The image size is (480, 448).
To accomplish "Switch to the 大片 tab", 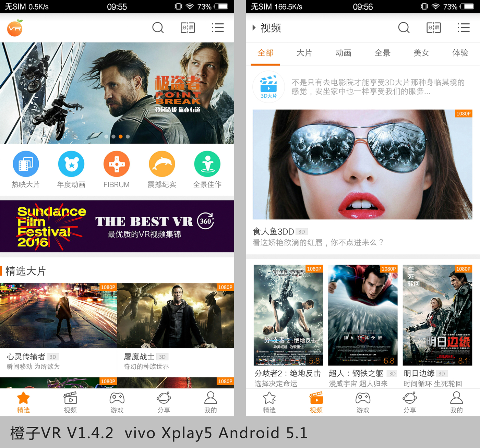I will click(304, 53).
